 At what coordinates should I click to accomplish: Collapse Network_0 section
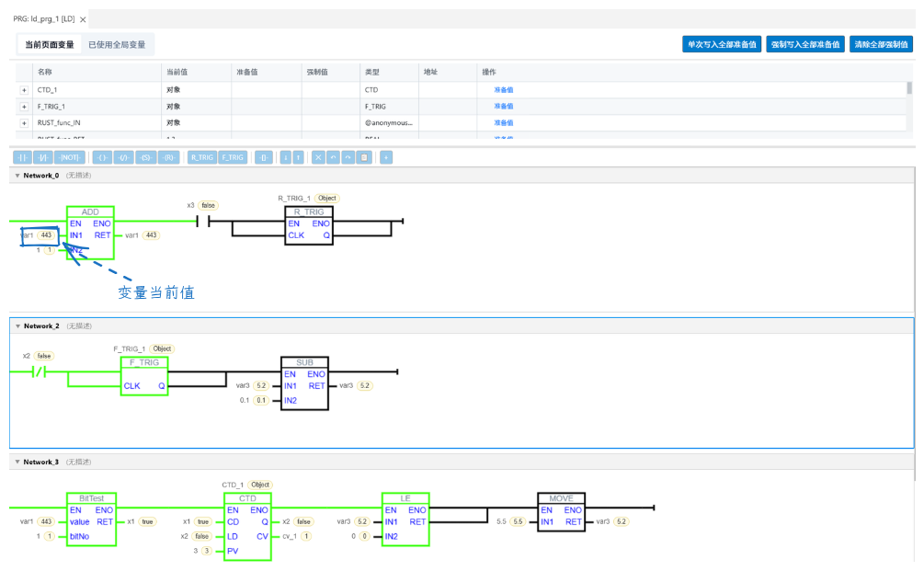click(17, 176)
